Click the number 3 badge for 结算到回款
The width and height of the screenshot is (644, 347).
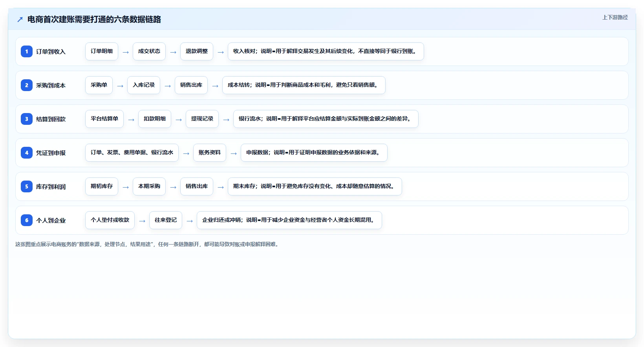[x=27, y=119]
